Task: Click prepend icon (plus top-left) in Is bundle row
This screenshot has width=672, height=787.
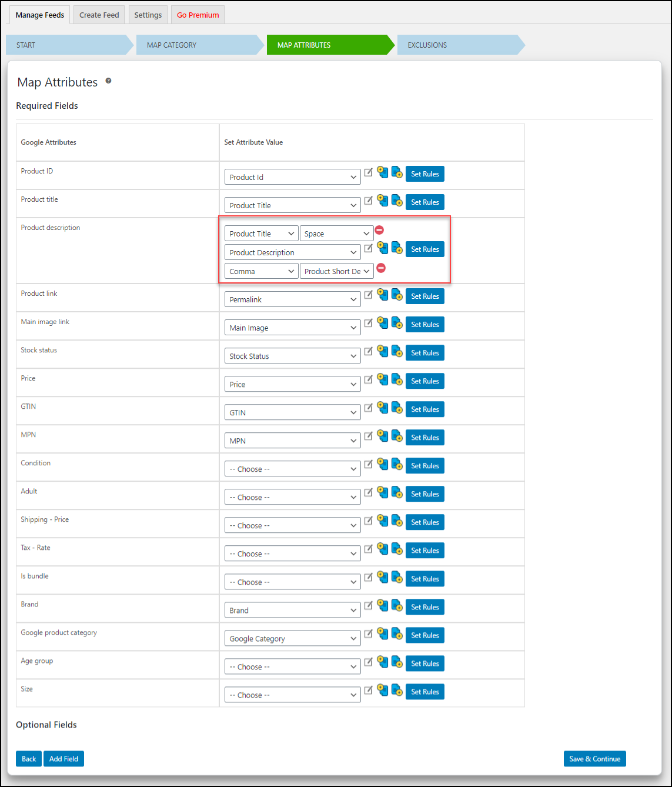Action: 383,577
